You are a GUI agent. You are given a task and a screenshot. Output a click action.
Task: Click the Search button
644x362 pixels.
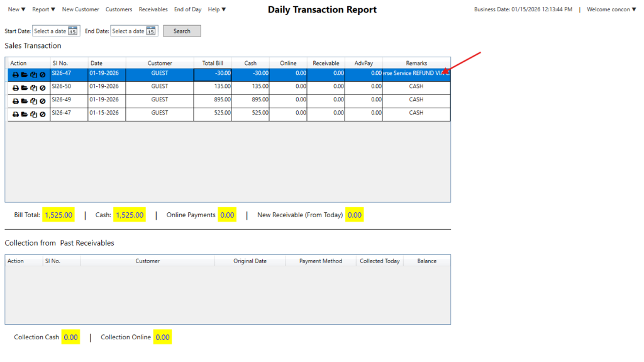pyautogui.click(x=182, y=31)
